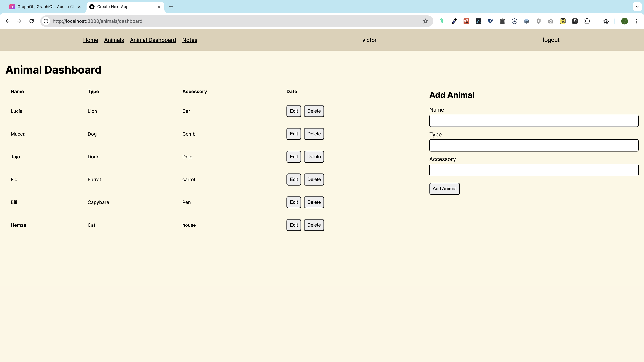Image resolution: width=644 pixels, height=362 pixels.
Task: Open the Extensions puzzle-piece menu
Action: click(x=587, y=21)
